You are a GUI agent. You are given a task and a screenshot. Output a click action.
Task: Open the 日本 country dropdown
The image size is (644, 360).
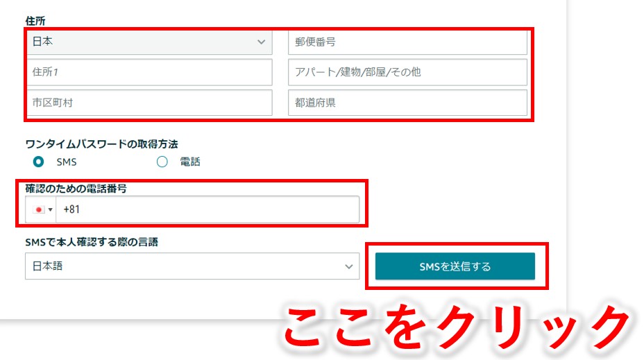[149, 42]
